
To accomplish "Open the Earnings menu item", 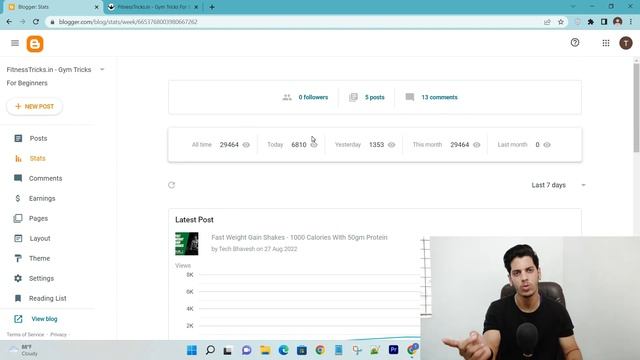I will [x=42, y=198].
